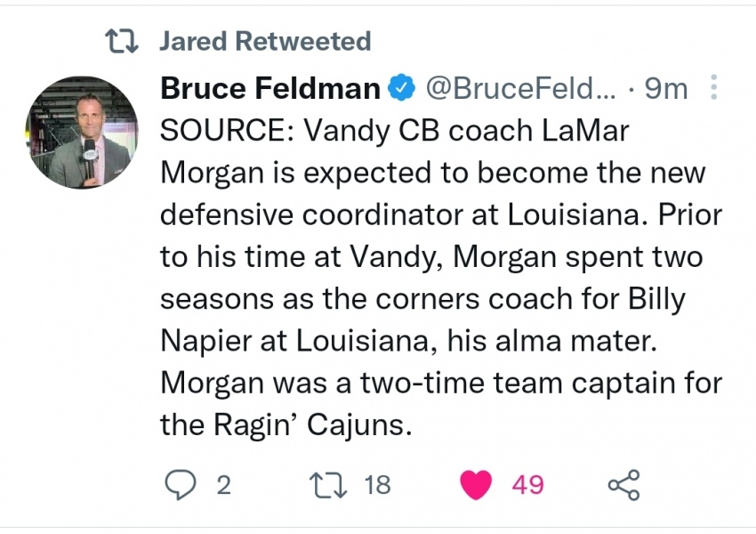Open the Bruce Feldman display name

click(270, 88)
